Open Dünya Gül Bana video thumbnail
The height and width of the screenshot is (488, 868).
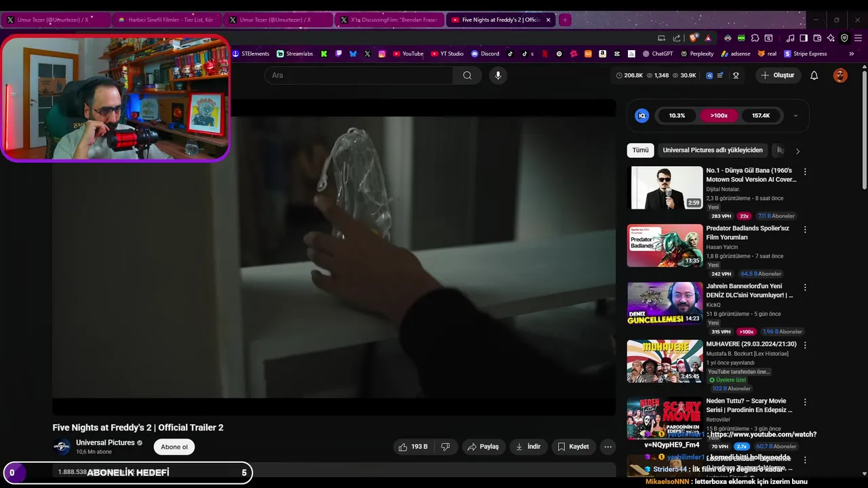click(665, 188)
